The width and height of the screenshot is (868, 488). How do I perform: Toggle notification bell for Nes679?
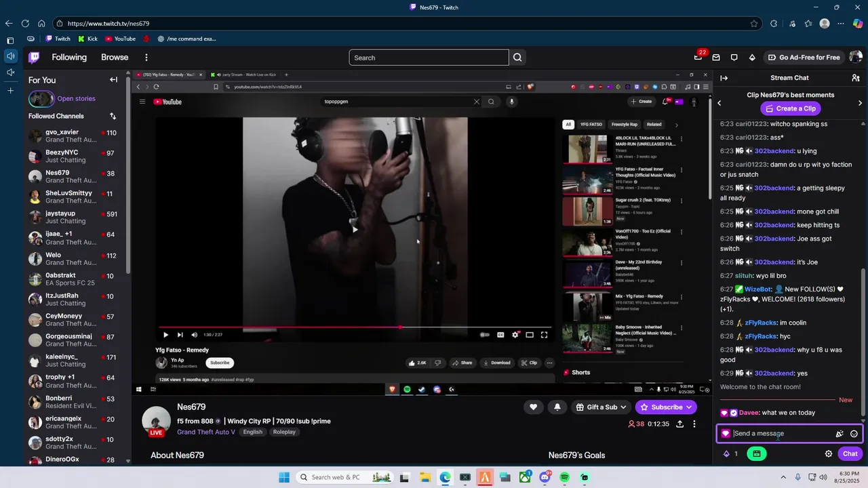[x=557, y=407]
